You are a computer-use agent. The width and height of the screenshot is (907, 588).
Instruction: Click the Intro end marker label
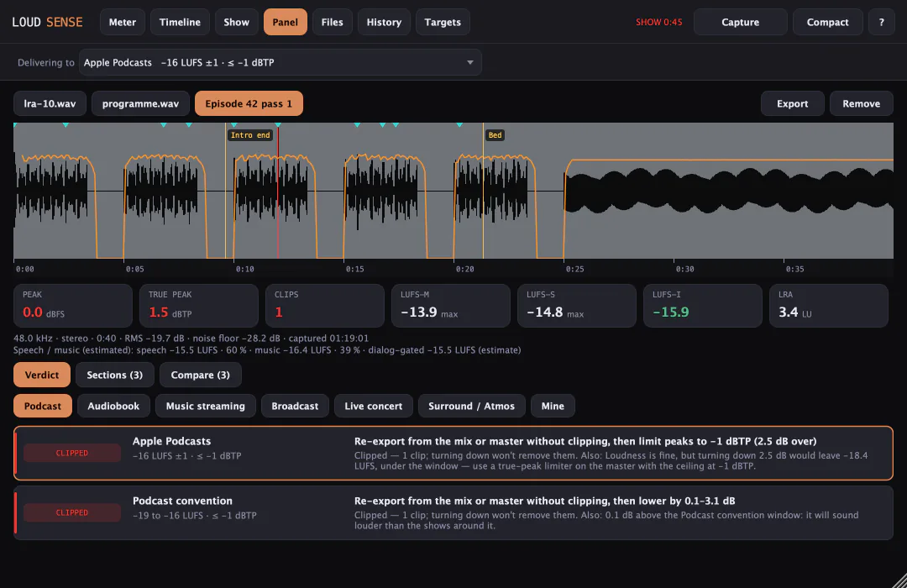(x=250, y=135)
